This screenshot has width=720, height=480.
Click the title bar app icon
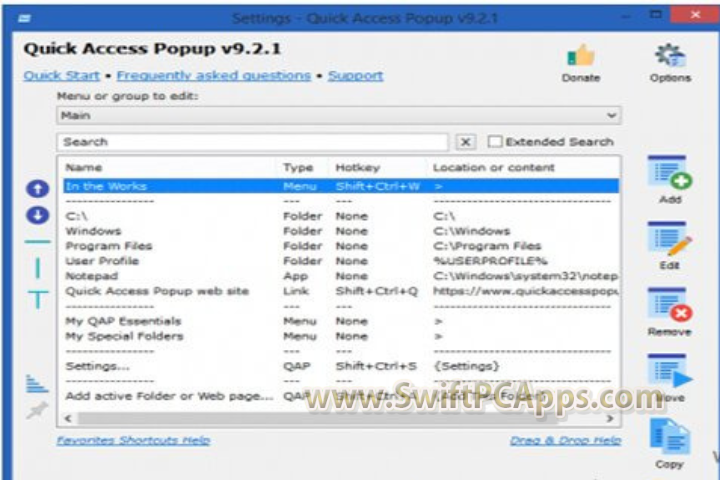(x=25, y=18)
